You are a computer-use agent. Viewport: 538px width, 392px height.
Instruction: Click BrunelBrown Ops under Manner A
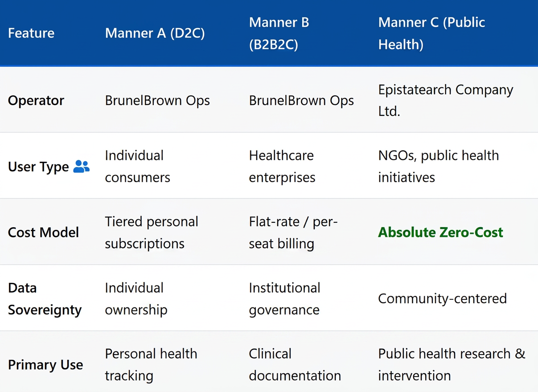point(157,100)
